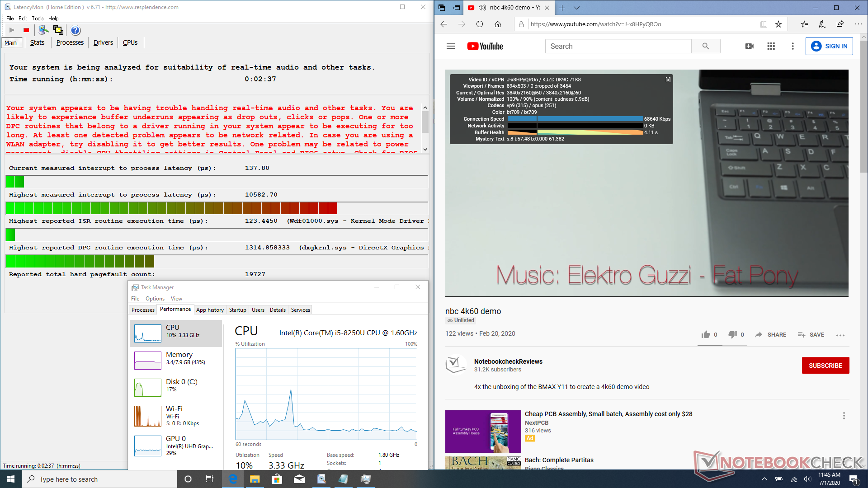Mute the tab via speaker icon on Edge tab
The width and height of the screenshot is (868, 488).
(x=482, y=8)
